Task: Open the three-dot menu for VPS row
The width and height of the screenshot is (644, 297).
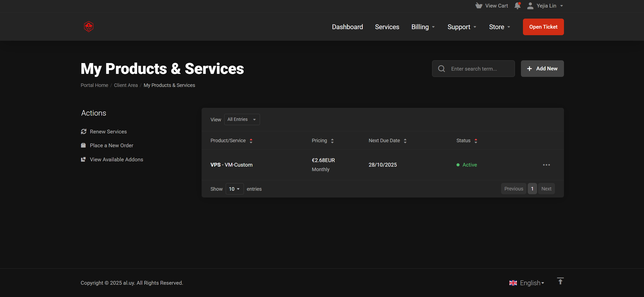Action: pos(546,165)
